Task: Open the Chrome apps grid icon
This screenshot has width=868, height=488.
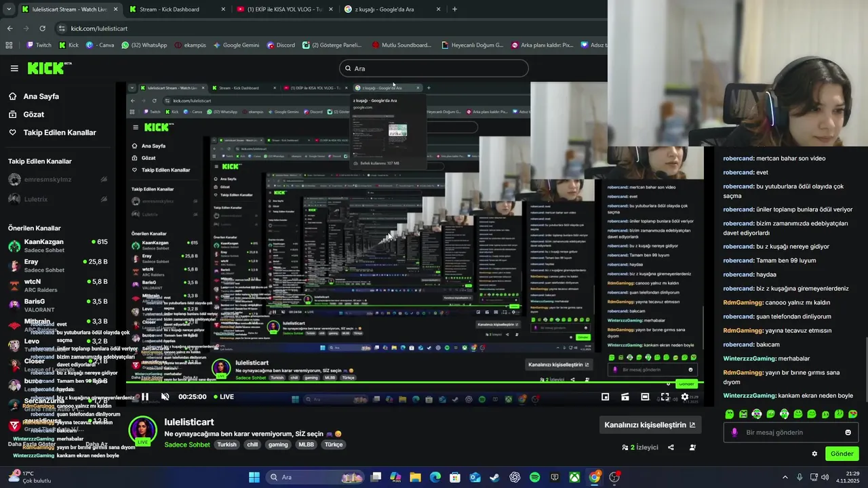Action: tap(9, 45)
